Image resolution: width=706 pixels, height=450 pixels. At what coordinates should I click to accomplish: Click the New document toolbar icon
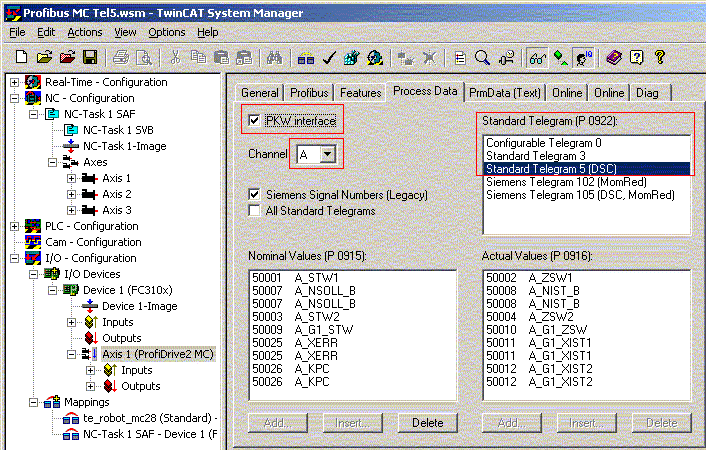(21, 57)
